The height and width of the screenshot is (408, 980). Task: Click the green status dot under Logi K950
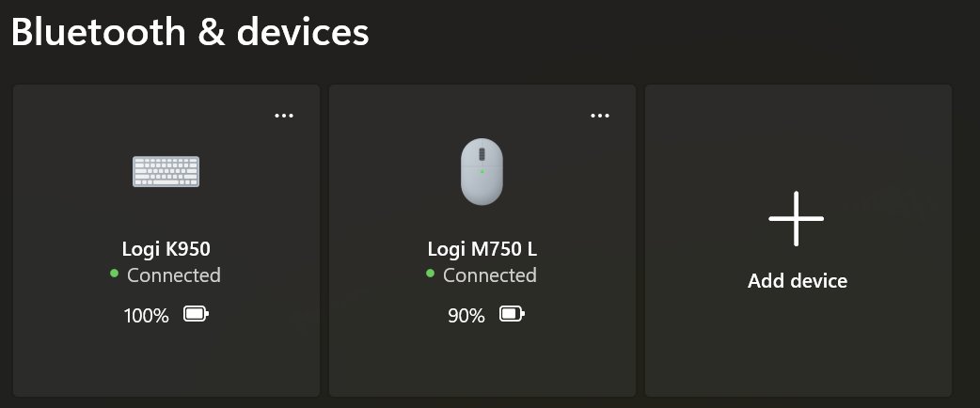[114, 274]
